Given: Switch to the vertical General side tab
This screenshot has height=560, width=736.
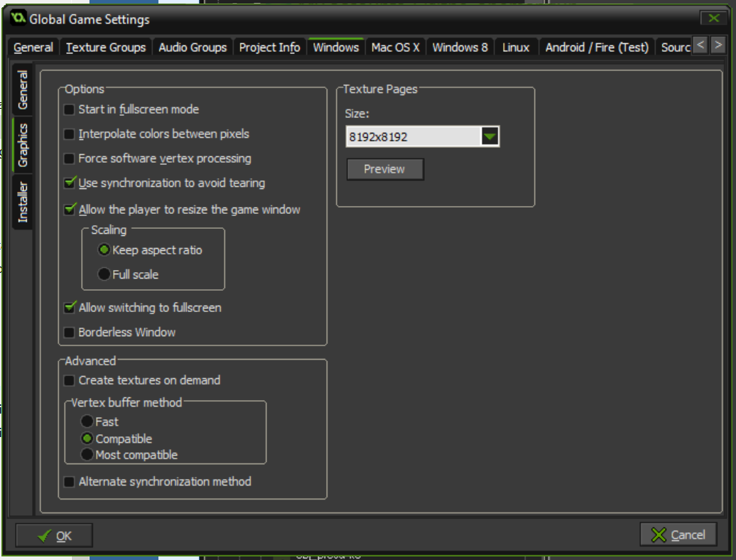Looking at the screenshot, I should 23,90.
